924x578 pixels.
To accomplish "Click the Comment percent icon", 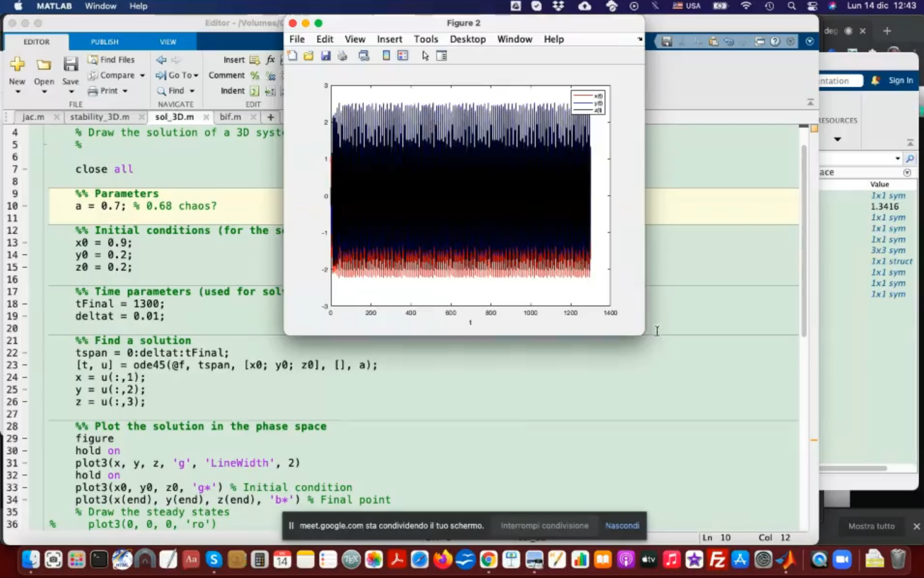I will tap(255, 75).
